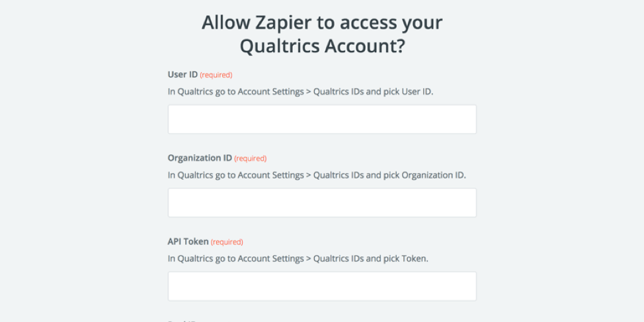This screenshot has height=322, width=644.
Task: Click the Qualtrics Account? heading line
Action: tap(323, 46)
